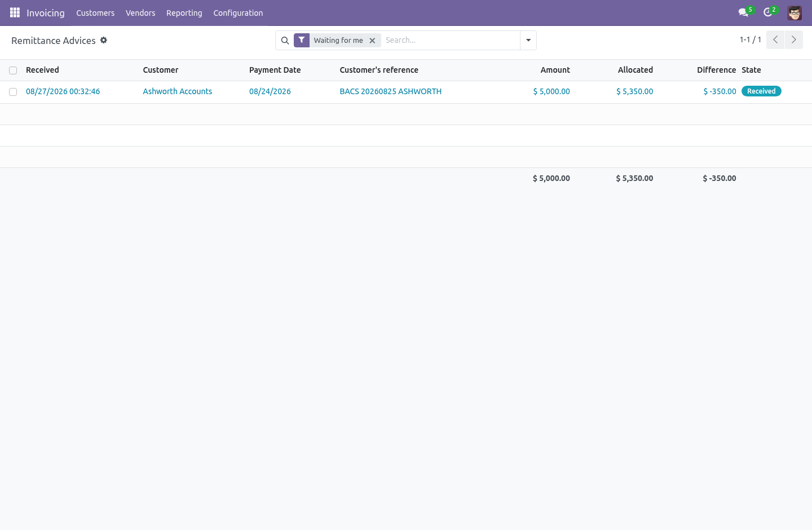Open the apps grid menu icon

click(15, 12)
